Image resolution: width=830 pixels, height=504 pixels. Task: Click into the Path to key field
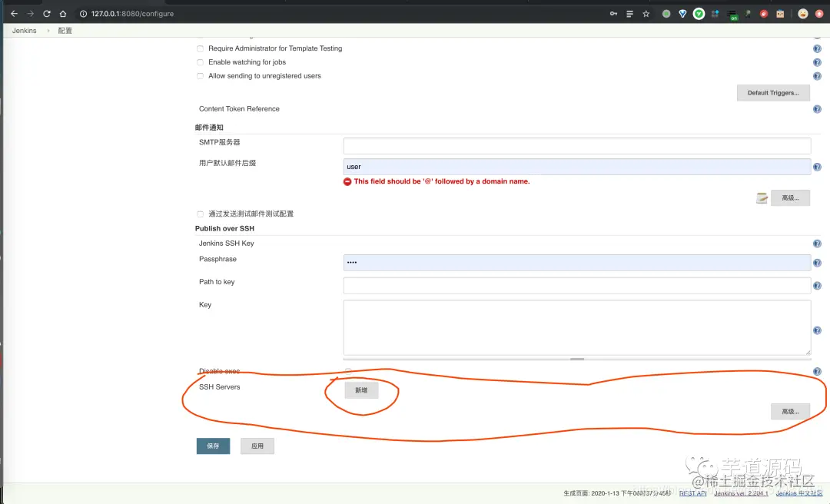click(x=577, y=286)
